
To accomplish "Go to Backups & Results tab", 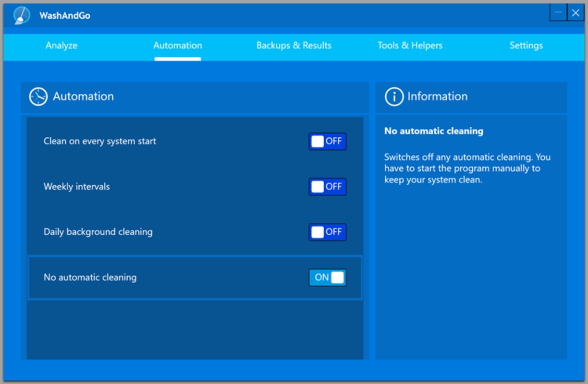I will [294, 46].
